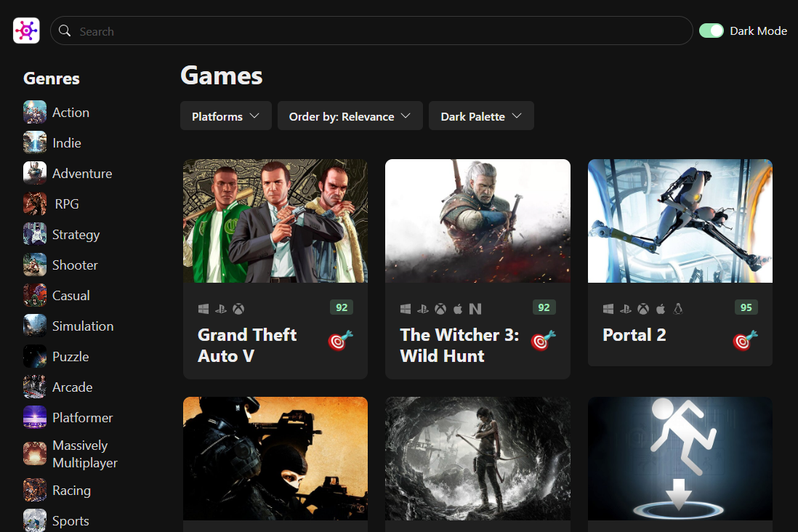The image size is (798, 532).
Task: Click the Xbox icon on Portal 2
Action: coord(643,308)
